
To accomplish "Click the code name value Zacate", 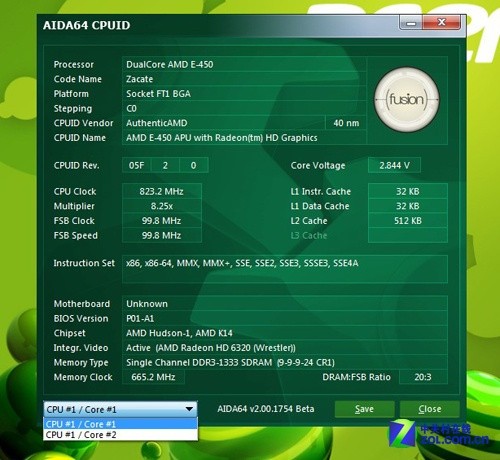I will pos(244,79).
